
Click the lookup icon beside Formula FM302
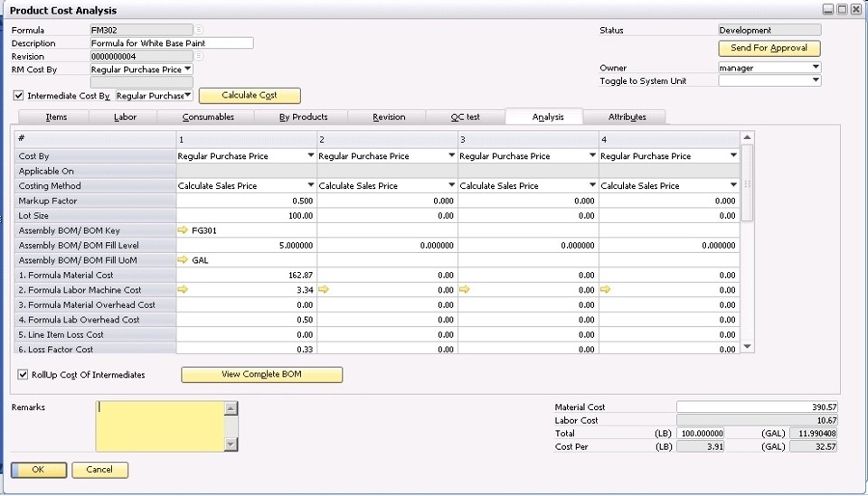tap(199, 30)
